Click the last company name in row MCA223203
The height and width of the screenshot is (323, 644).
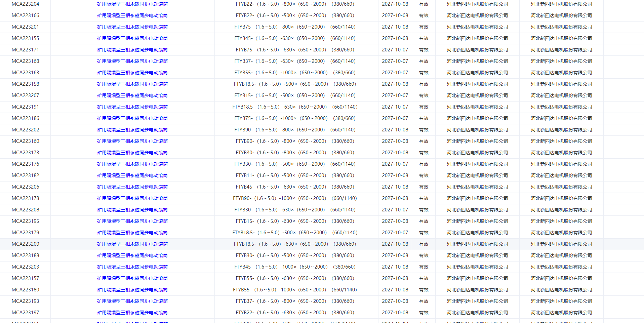pyautogui.click(x=561, y=267)
